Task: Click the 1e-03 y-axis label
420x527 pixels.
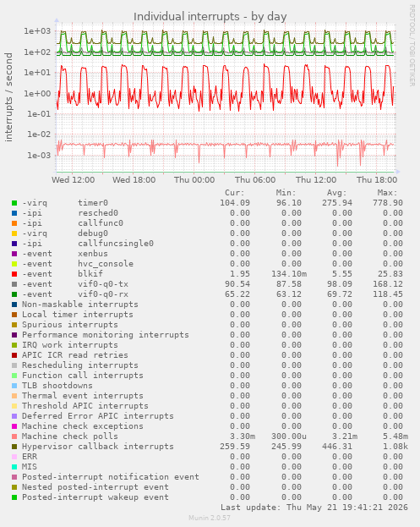Action: coord(39,156)
